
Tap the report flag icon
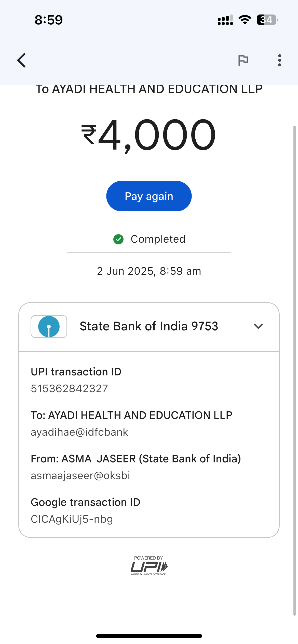pos(243,60)
